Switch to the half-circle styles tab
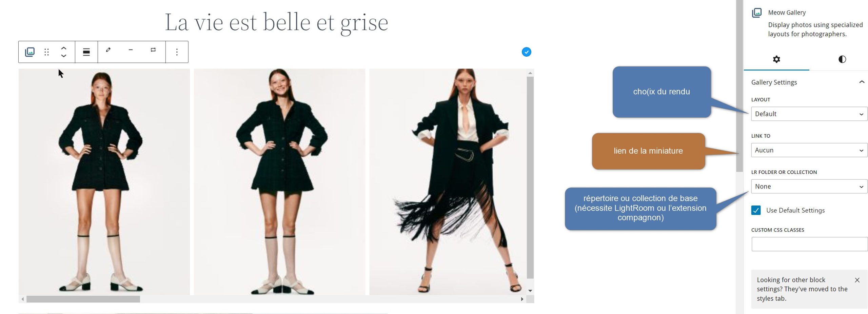Image resolution: width=868 pixels, height=314 pixels. coord(842,59)
